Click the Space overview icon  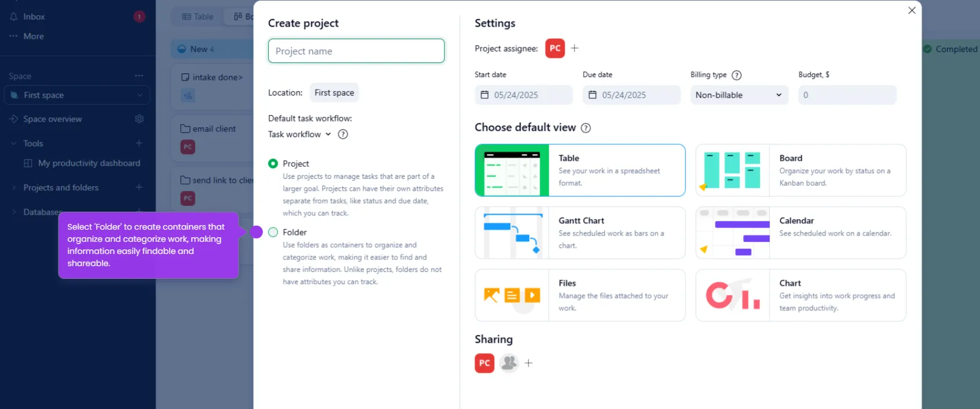14,119
